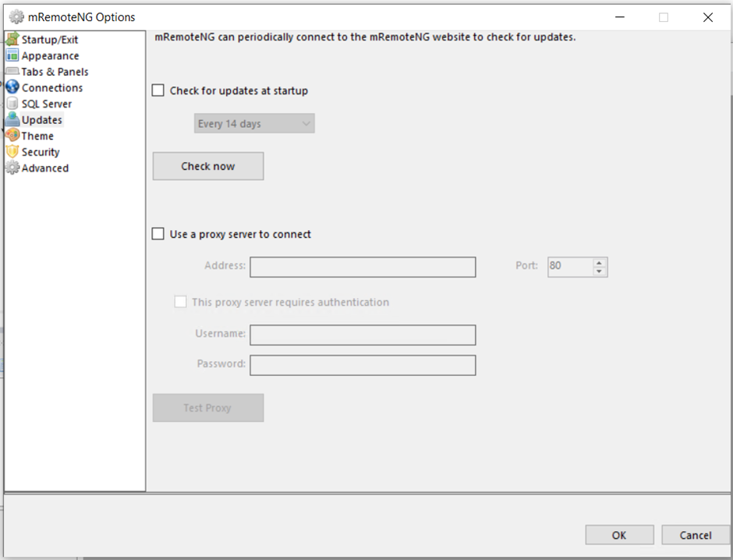Click the Check now button
This screenshot has width=733, height=560.
tap(208, 166)
